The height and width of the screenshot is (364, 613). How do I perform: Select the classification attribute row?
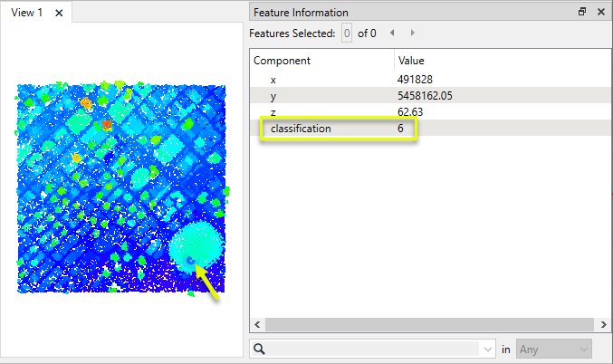point(301,129)
